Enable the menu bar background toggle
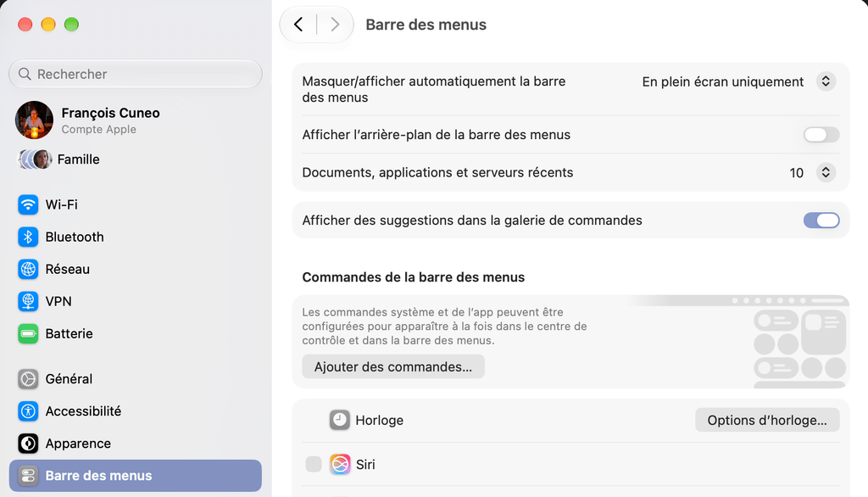868x497 pixels. (821, 135)
